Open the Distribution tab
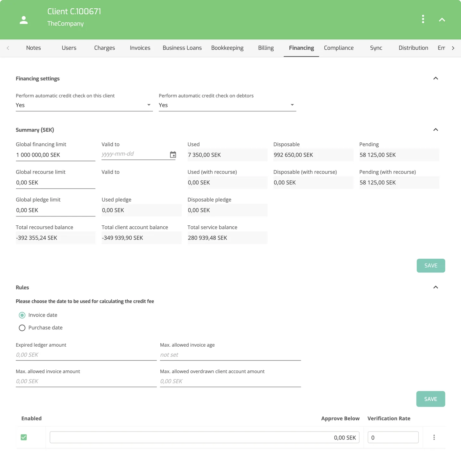This screenshot has height=476, width=461. click(x=413, y=48)
